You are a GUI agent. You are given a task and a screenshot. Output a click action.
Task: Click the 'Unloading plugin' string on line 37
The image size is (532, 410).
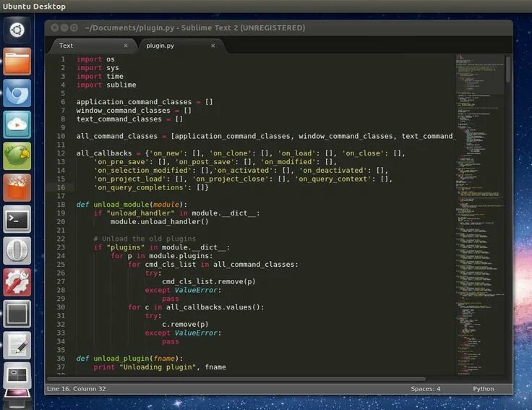(x=158, y=367)
